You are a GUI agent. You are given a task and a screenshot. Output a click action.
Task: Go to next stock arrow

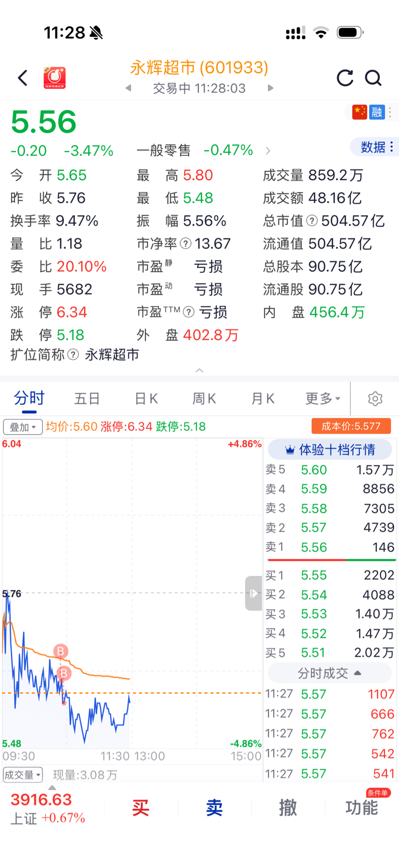[x=270, y=88]
